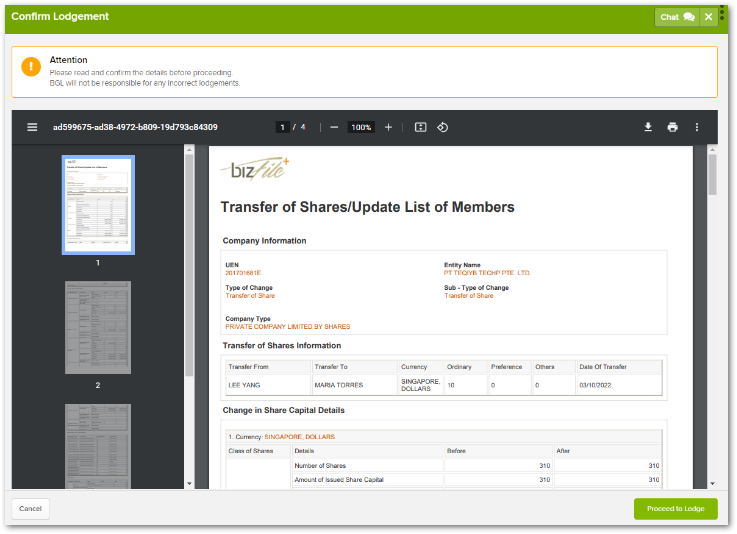
Task: Click the Change in Share Capital Details heading
Action: [283, 410]
